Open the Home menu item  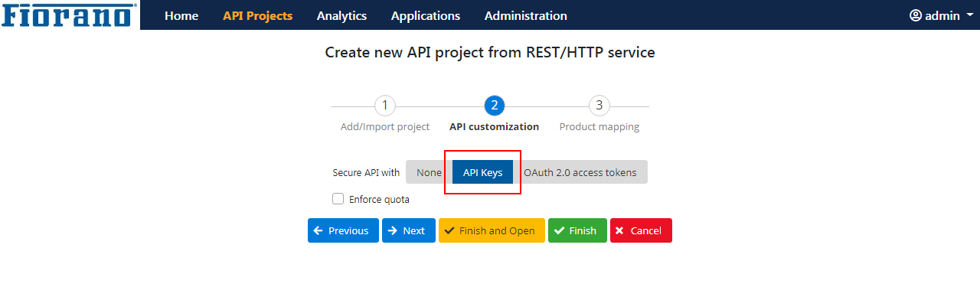click(x=181, y=15)
